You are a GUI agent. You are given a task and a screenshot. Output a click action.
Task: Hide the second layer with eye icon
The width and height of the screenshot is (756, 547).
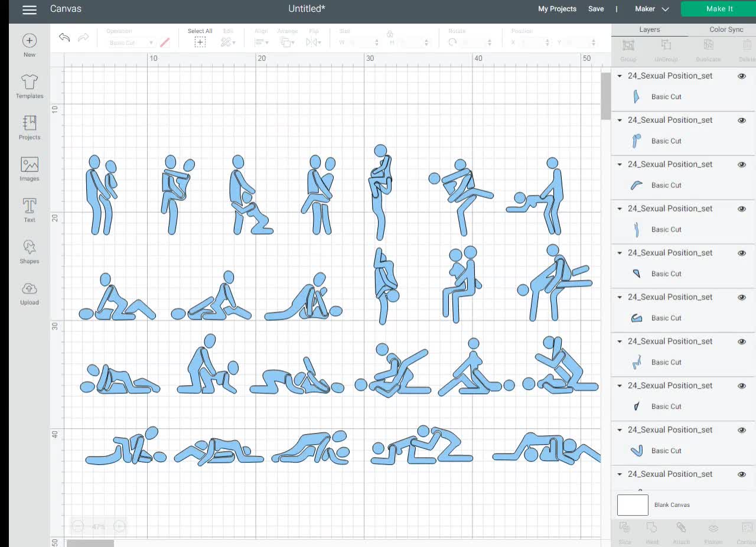(742, 121)
